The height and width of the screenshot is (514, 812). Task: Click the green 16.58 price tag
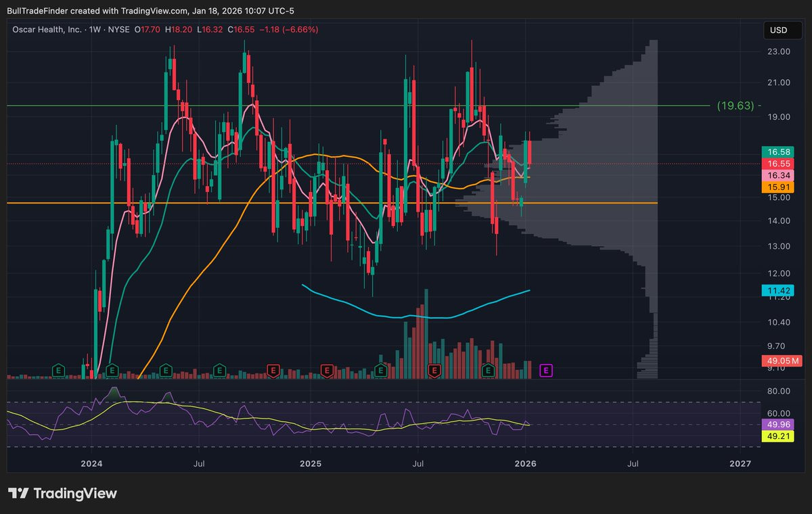tap(776, 153)
